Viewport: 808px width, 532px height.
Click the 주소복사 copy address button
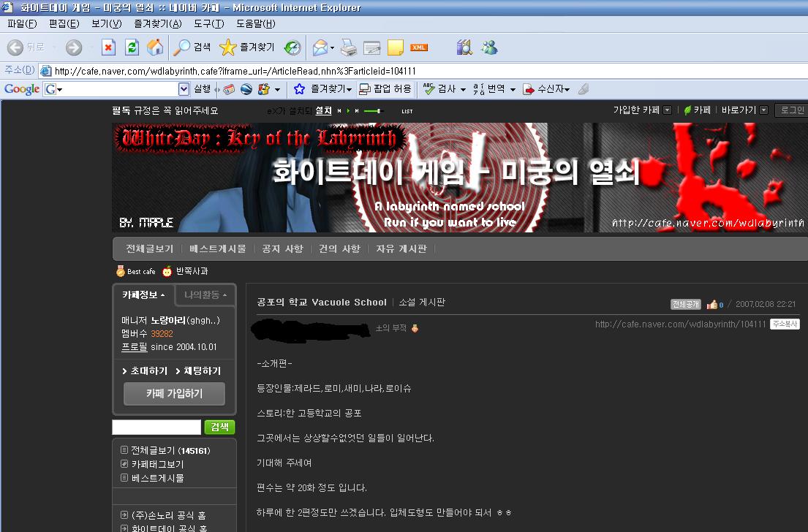point(785,324)
